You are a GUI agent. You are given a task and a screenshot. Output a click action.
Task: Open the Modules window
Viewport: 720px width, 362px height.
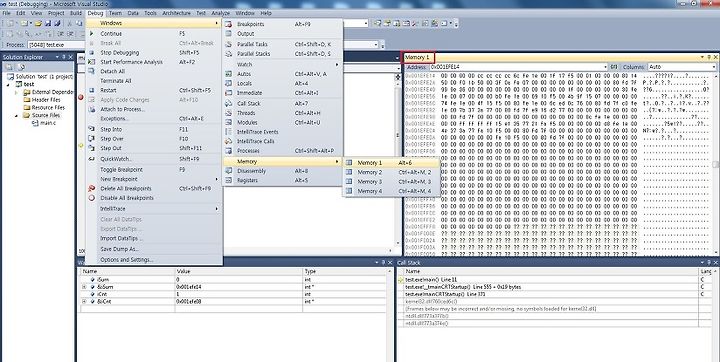[x=283, y=123]
